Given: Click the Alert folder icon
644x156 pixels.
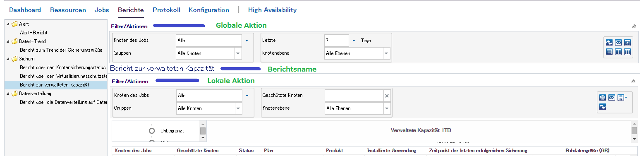Looking at the screenshot, I should (14, 24).
